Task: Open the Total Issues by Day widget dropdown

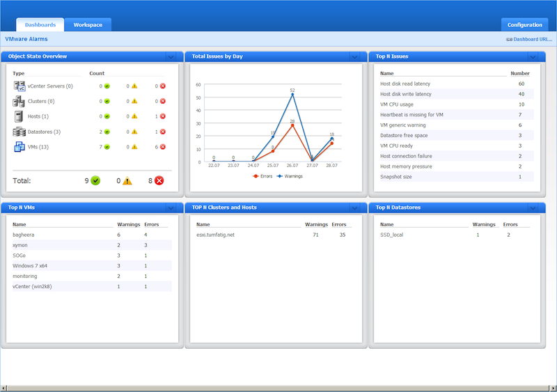Action: [x=354, y=57]
